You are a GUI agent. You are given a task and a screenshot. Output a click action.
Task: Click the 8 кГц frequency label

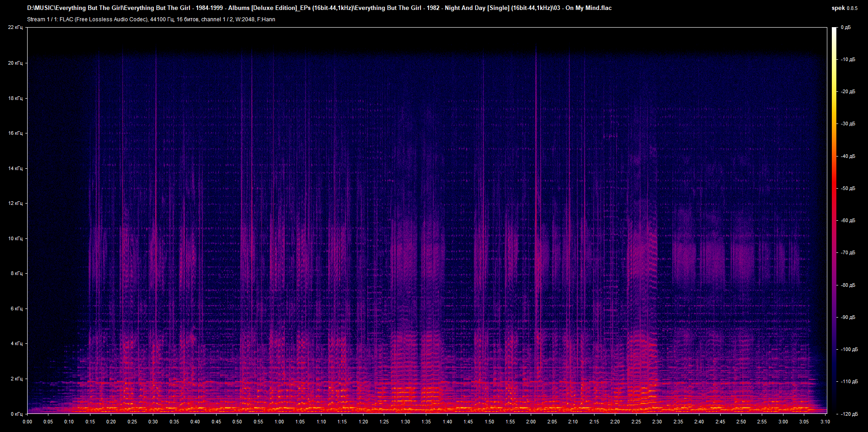click(17, 273)
